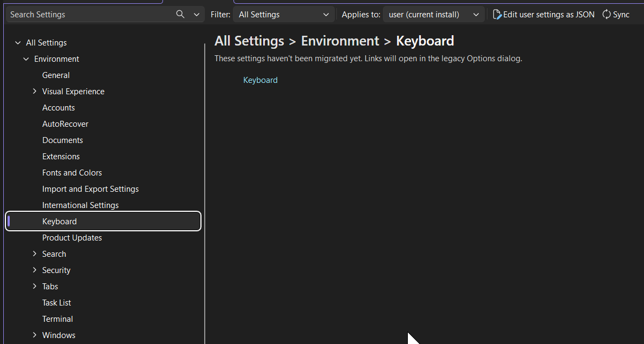Expand the Security tree node

tap(35, 270)
